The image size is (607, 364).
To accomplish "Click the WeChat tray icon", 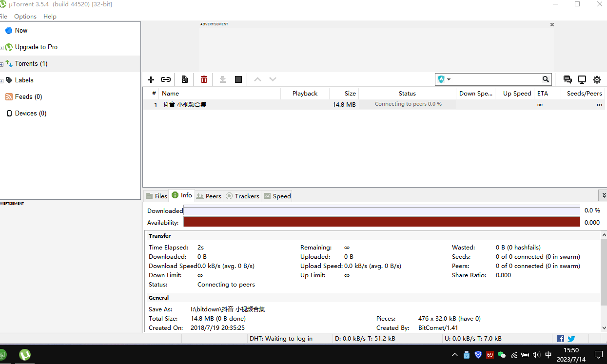I will click(501, 355).
